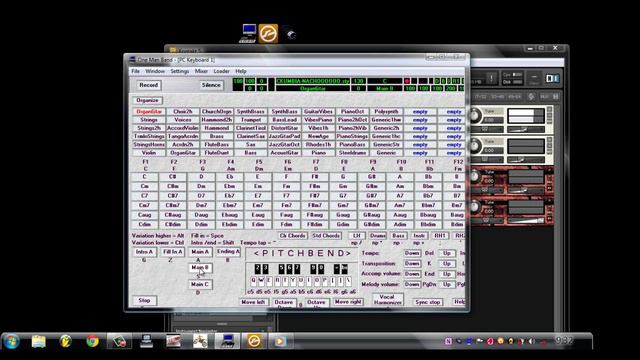
Task: Switch to Main C variation
Action: point(200,284)
